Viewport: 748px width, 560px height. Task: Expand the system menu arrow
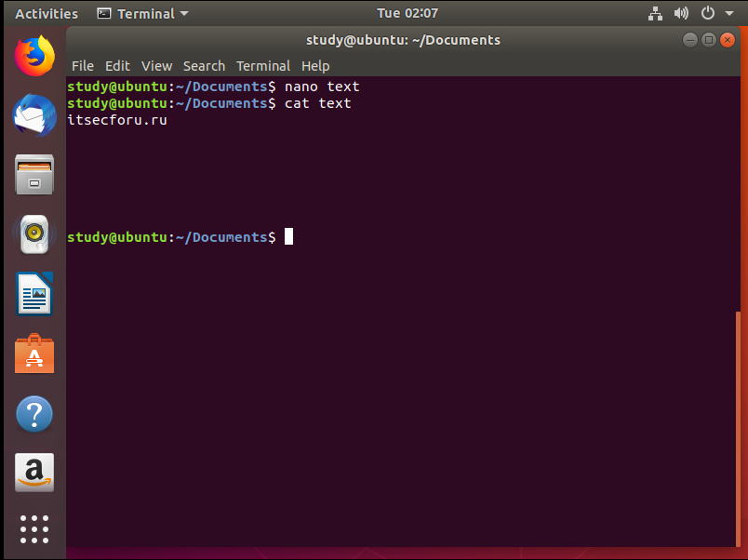[729, 14]
